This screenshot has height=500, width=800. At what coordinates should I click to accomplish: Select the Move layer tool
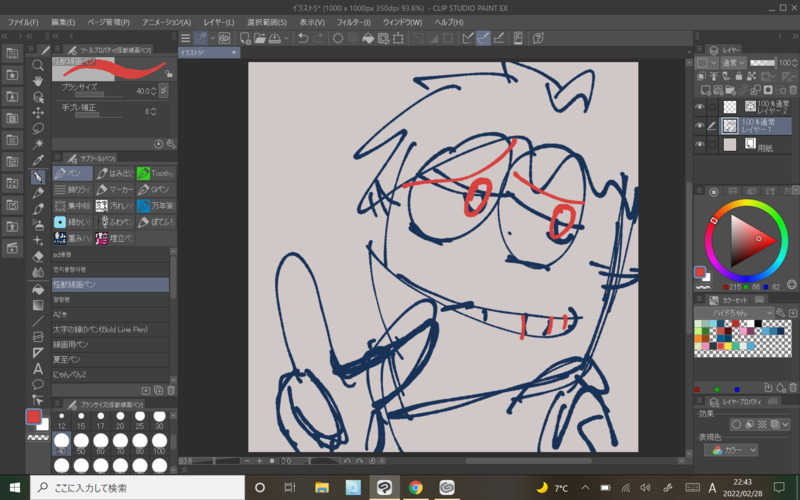38,113
